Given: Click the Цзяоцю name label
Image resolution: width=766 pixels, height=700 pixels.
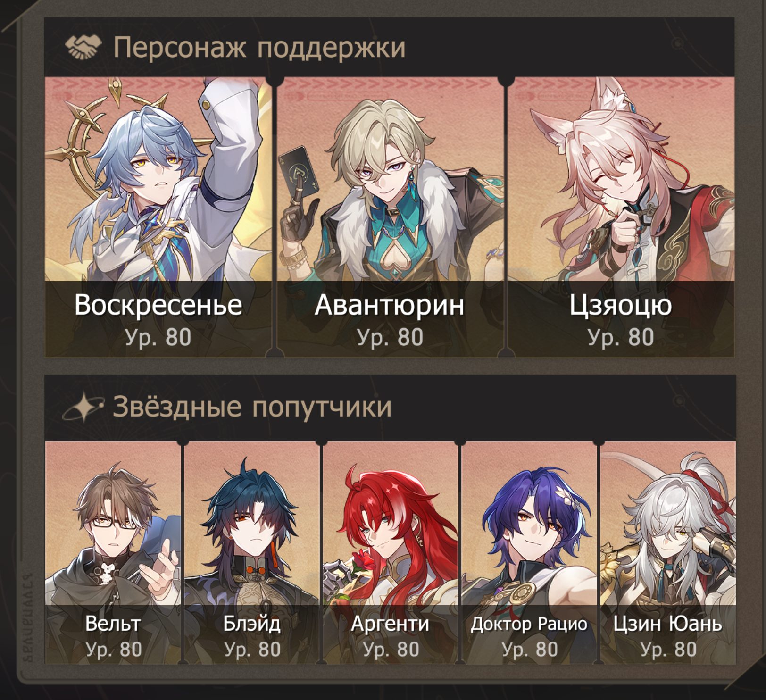Looking at the screenshot, I should [x=621, y=306].
